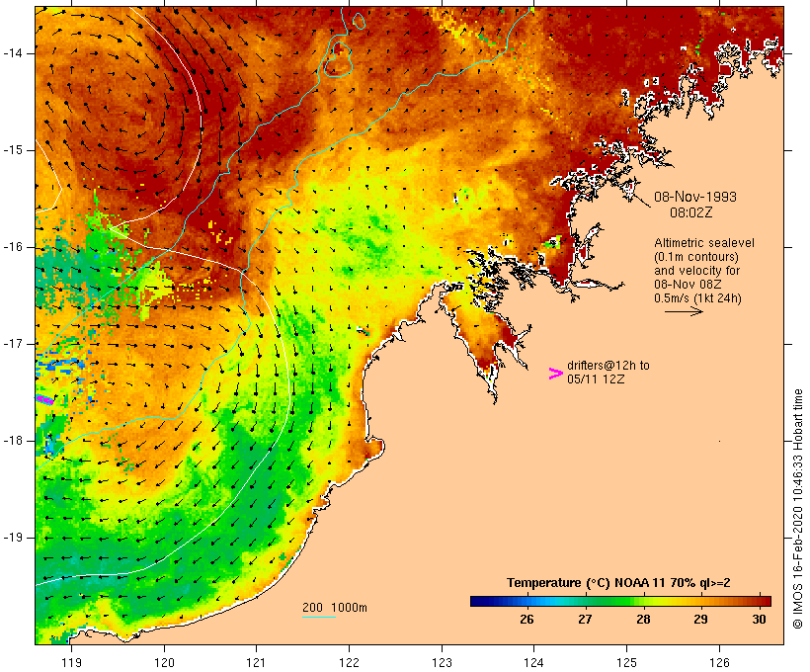Viewport: 810px width, 672px height.
Task: Click the '05/11 12Z' drifter date text
Action: pyautogui.click(x=595, y=378)
